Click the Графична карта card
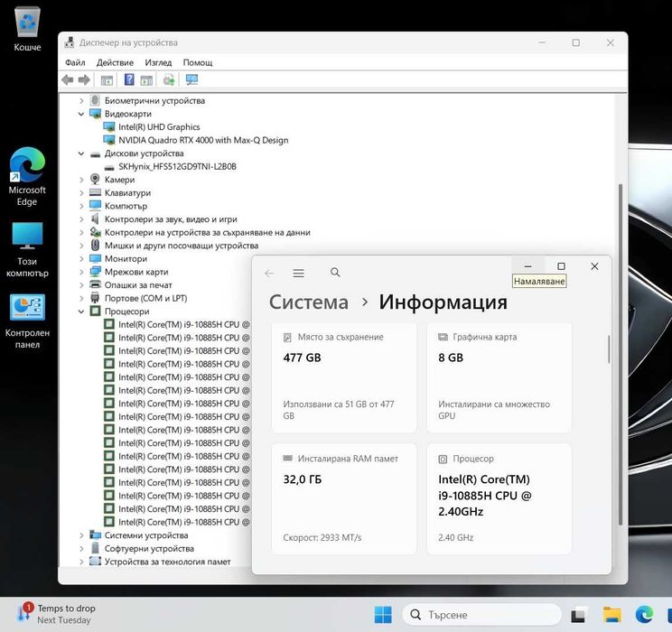This screenshot has height=632, width=672. [499, 377]
